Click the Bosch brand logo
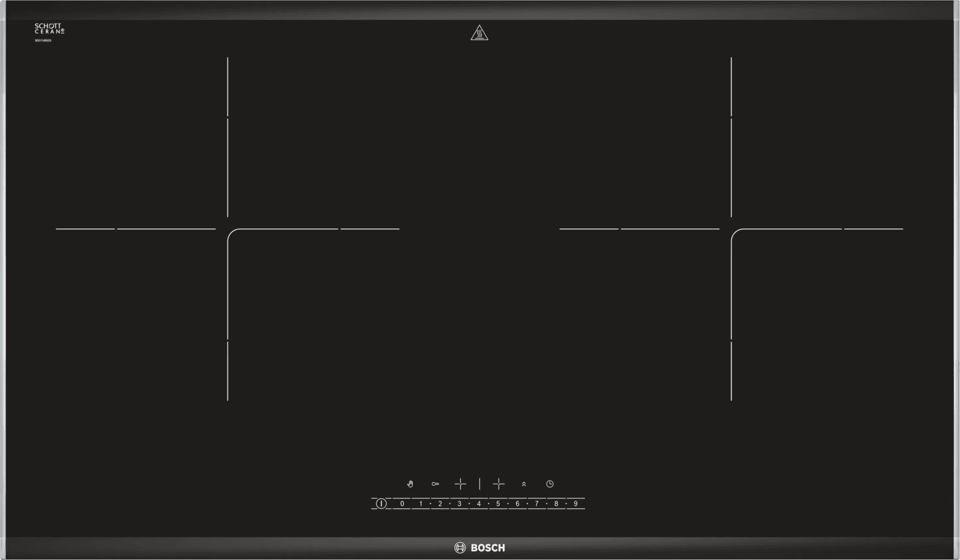The height and width of the screenshot is (560, 960). point(479,547)
